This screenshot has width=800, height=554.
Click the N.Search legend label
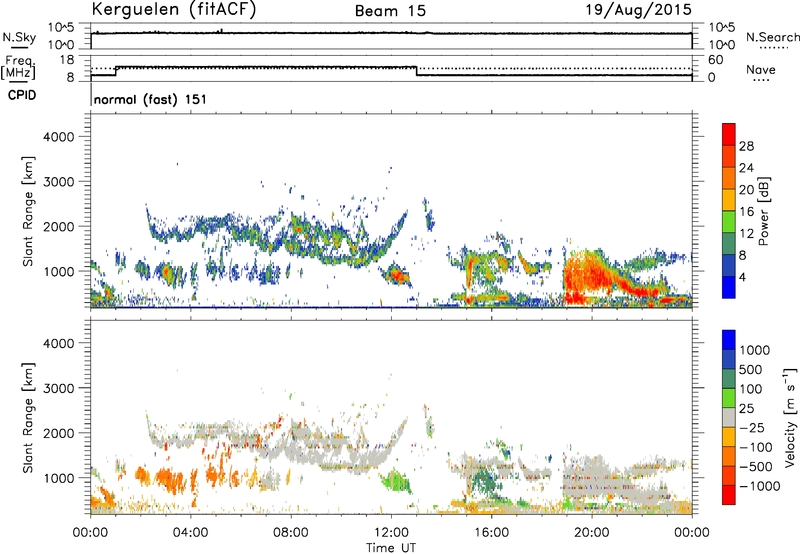click(x=772, y=37)
